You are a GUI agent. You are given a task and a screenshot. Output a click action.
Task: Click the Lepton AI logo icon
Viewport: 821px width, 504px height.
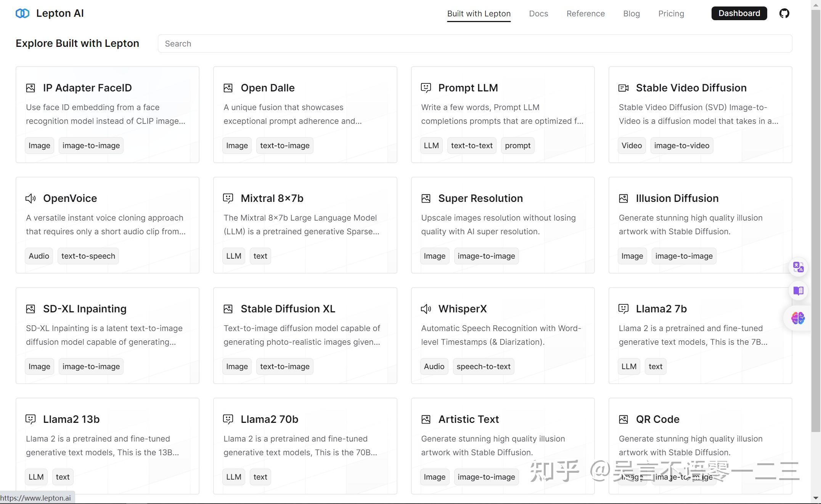pos(22,14)
